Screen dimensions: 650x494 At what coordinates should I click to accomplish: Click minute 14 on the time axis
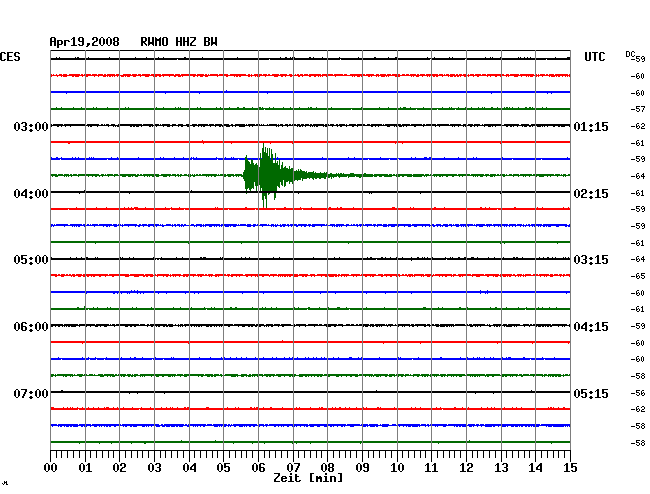pos(535,467)
